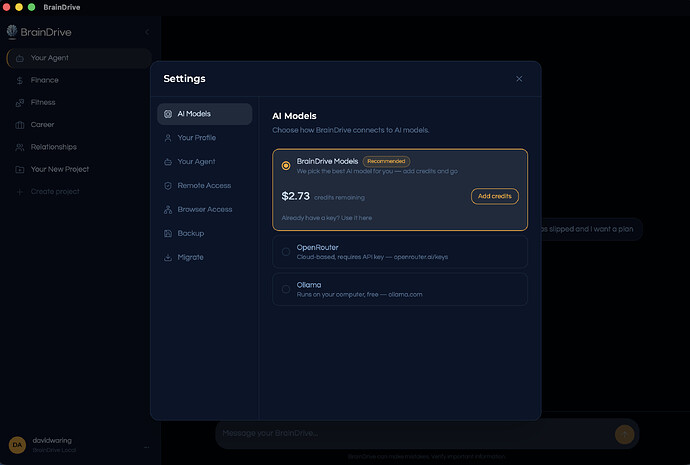Click the Add credits button
690x465 pixels.
(495, 196)
